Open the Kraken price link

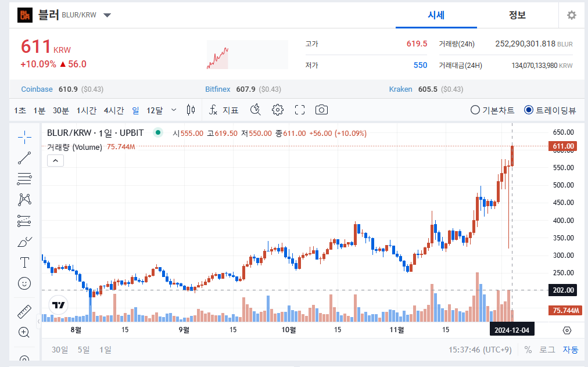(x=400, y=89)
